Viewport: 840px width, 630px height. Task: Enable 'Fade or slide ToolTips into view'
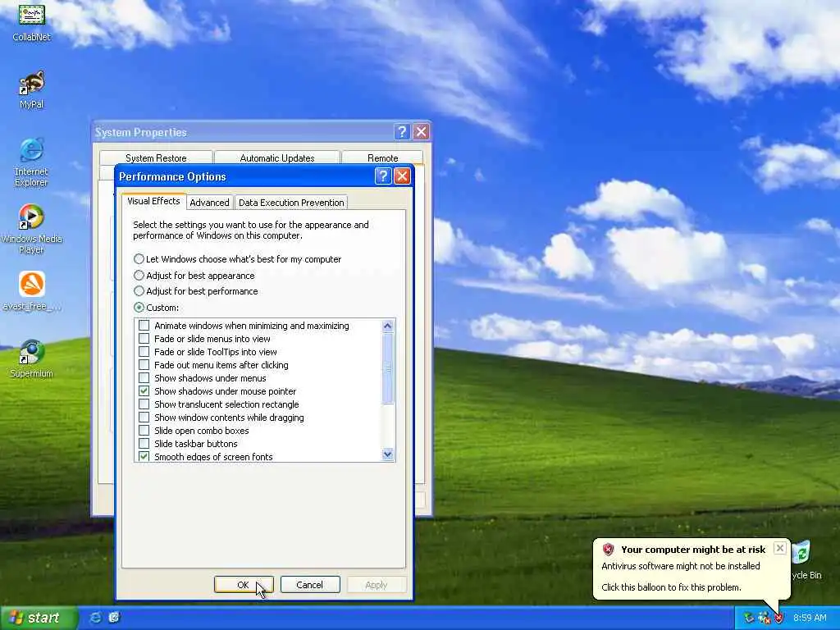[x=144, y=352]
